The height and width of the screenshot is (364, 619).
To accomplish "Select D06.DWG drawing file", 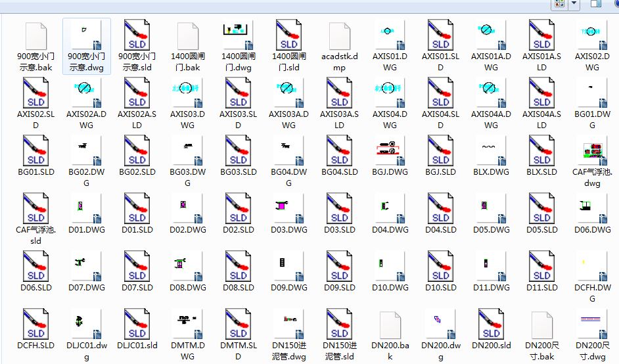I will pos(592,209).
